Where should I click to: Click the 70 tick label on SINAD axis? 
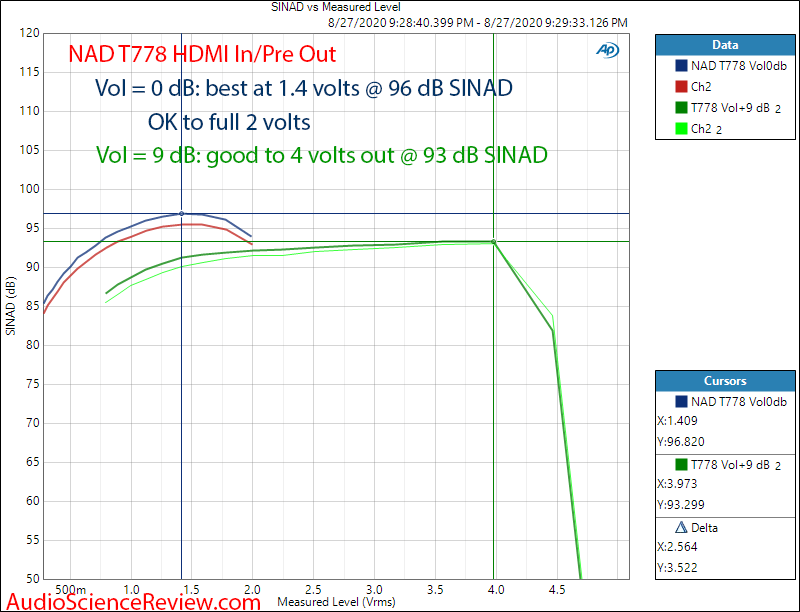[x=33, y=423]
